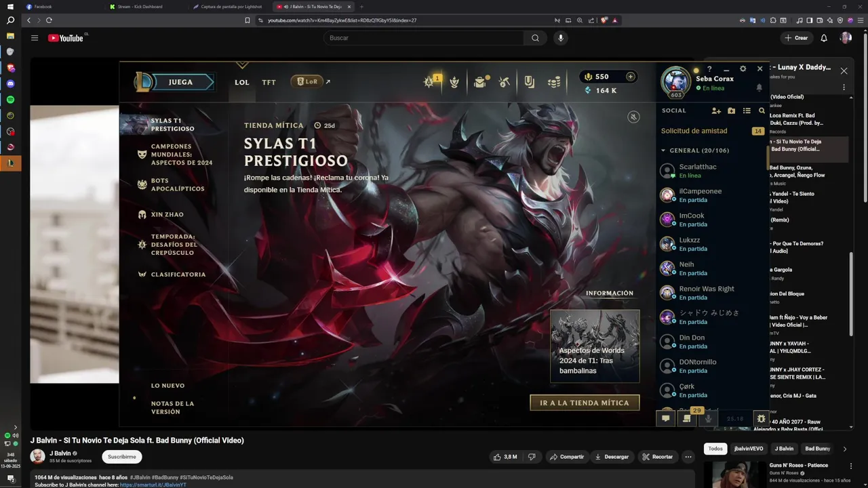Open the collection cards icon in League client

pyautogui.click(x=529, y=82)
